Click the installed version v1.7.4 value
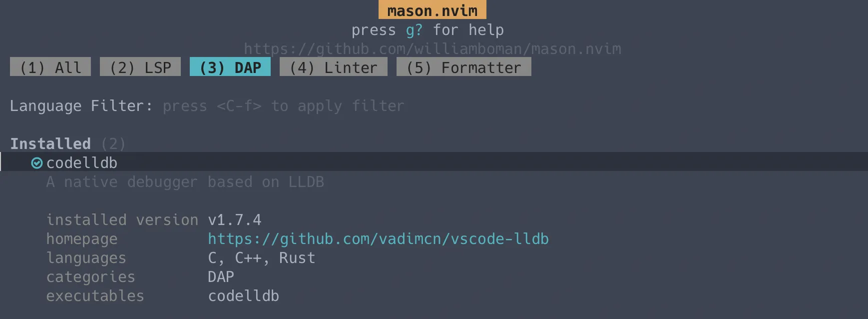Image resolution: width=868 pixels, height=319 pixels. click(234, 220)
